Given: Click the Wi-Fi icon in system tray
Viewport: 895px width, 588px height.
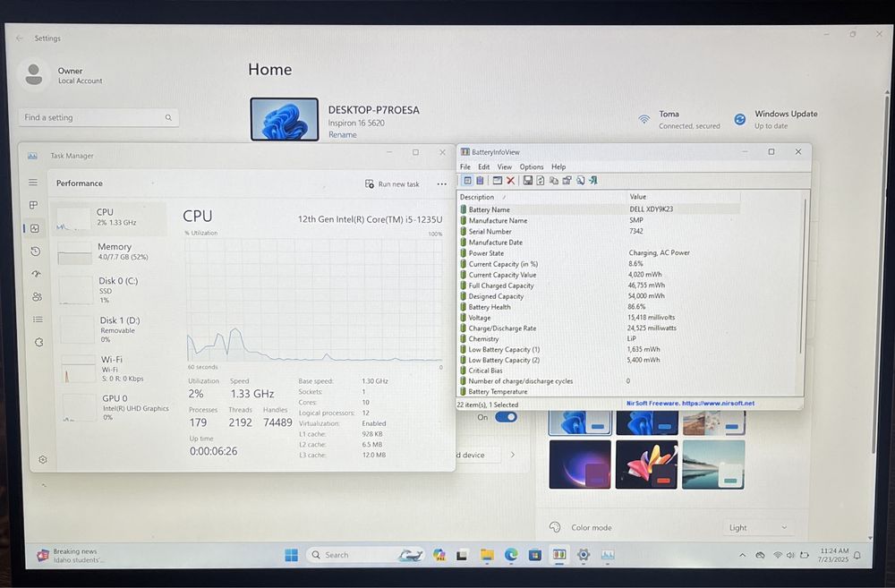Looking at the screenshot, I should (x=778, y=555).
